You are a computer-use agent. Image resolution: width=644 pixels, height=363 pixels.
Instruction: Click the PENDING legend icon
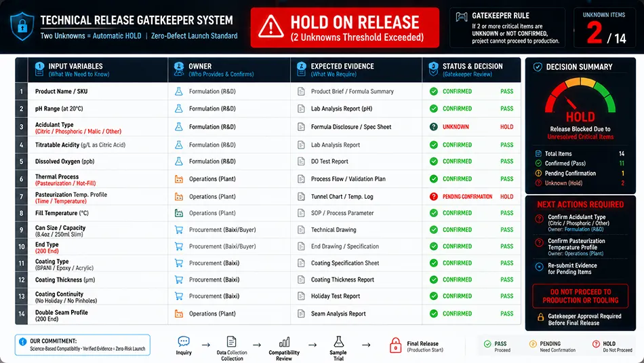[533, 344]
